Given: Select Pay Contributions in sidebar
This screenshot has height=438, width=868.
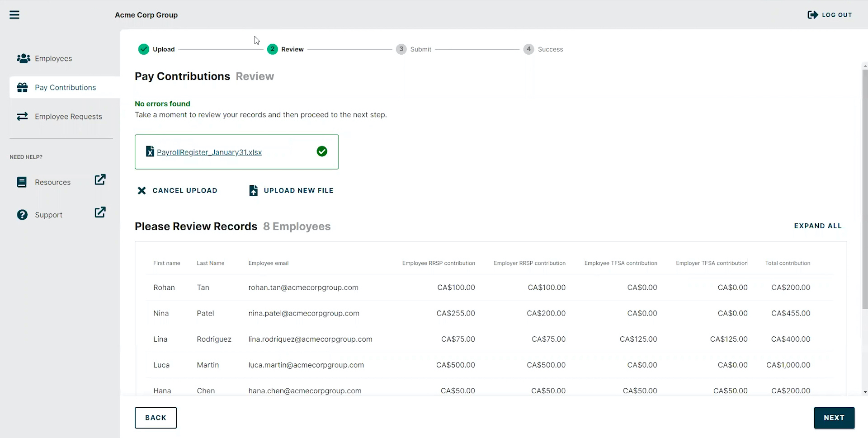Looking at the screenshot, I should tap(65, 87).
